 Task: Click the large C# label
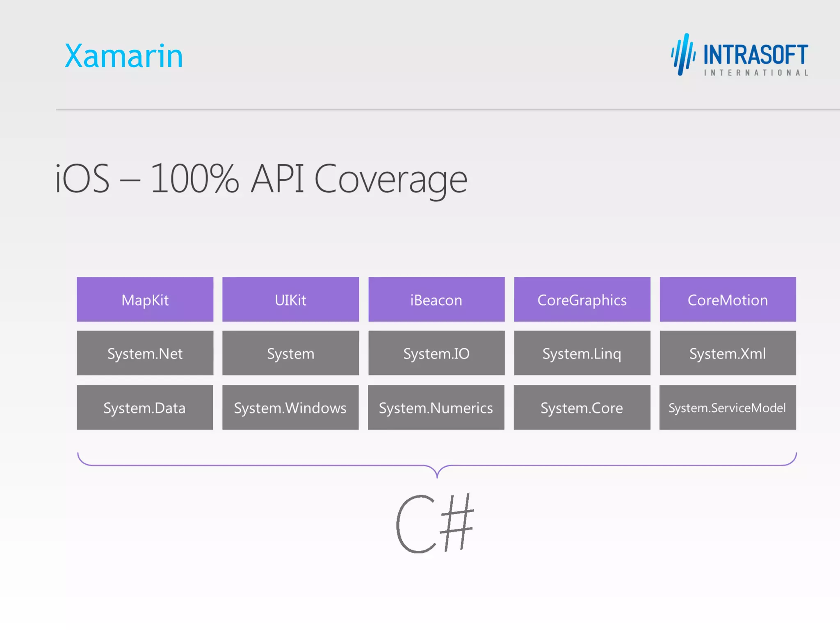pyautogui.click(x=435, y=523)
